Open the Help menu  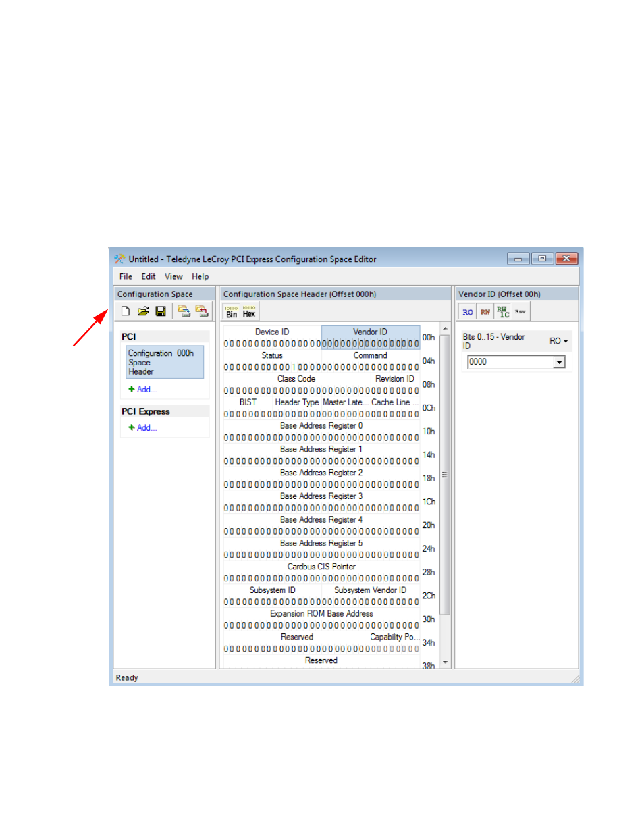(x=200, y=276)
